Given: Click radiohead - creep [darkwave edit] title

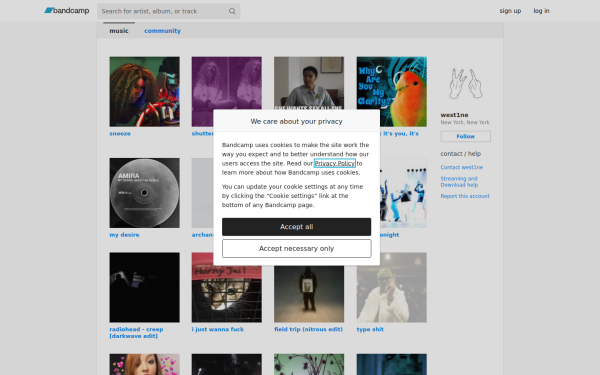Looking at the screenshot, I should point(136,333).
